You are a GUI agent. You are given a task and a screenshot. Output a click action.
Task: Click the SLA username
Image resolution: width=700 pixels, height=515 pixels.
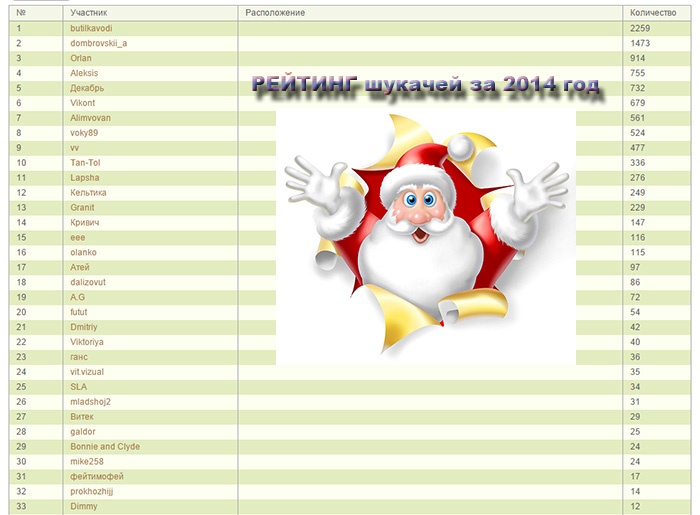(x=79, y=387)
